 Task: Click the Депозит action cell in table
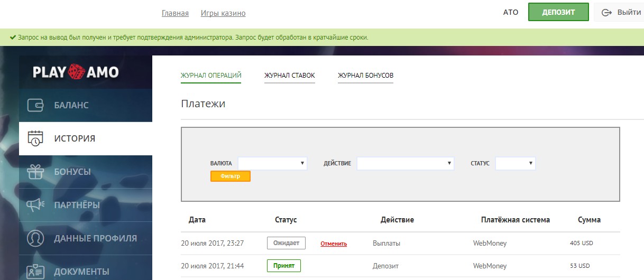385,266
